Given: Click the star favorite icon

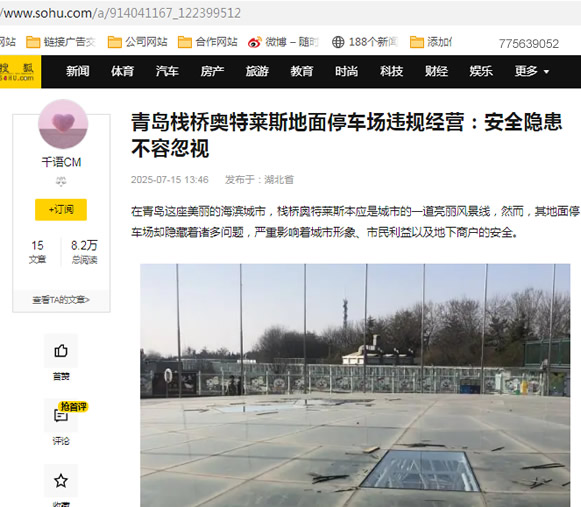Looking at the screenshot, I should (x=61, y=481).
